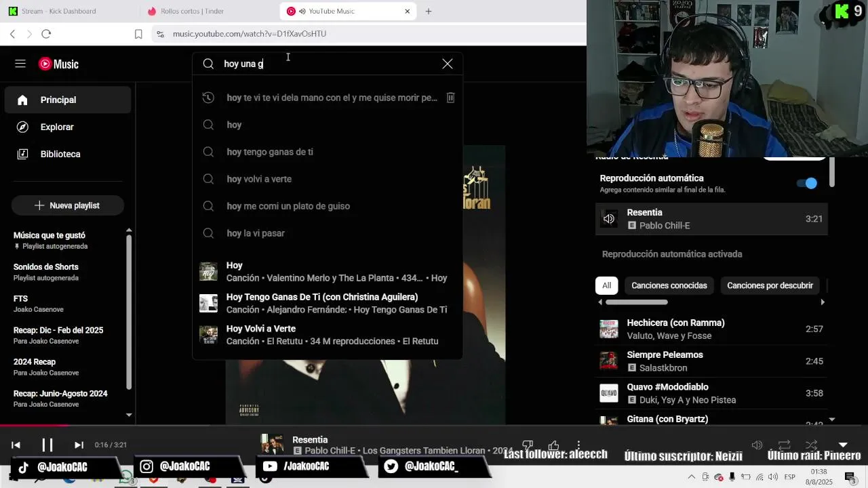Collapse the player page with down arrow
Image resolution: width=868 pixels, height=488 pixels.
[843, 445]
